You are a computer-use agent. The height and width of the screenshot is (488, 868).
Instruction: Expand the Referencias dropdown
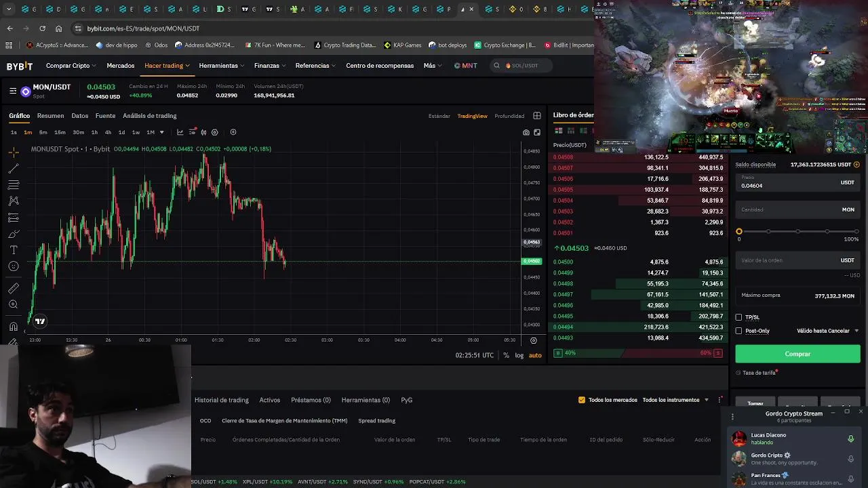click(x=315, y=66)
